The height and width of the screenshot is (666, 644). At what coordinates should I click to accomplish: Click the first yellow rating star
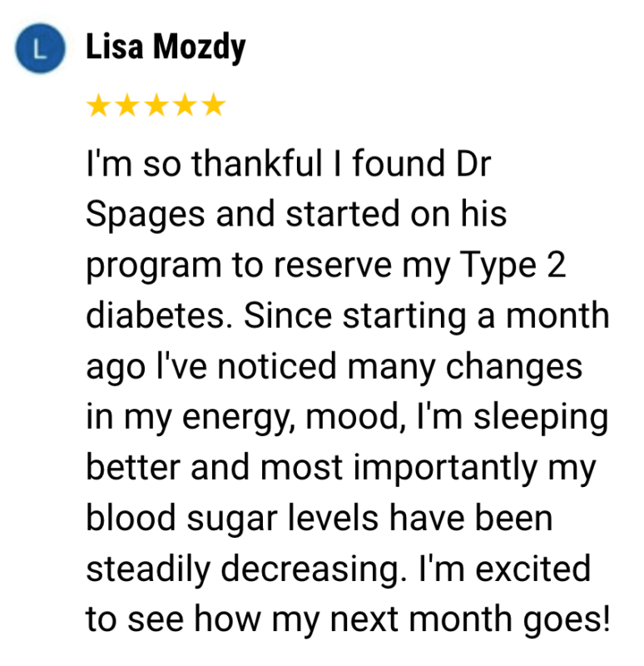(98, 106)
